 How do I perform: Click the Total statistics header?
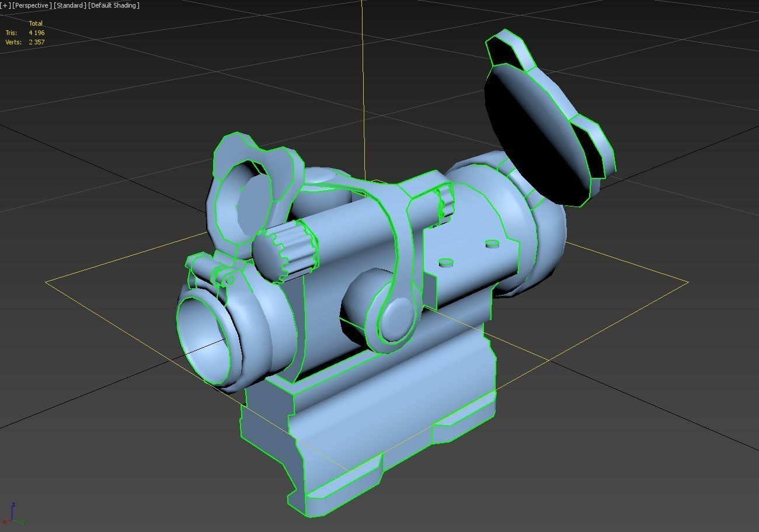[36, 23]
